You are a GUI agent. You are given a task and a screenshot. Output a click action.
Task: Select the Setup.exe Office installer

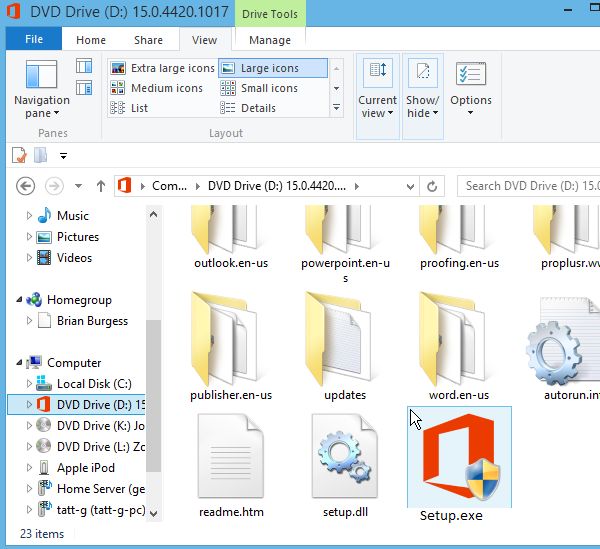click(x=459, y=464)
